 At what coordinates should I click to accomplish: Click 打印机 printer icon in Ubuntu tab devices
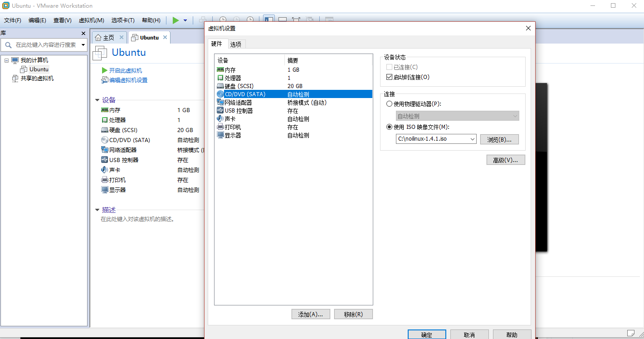(105, 180)
